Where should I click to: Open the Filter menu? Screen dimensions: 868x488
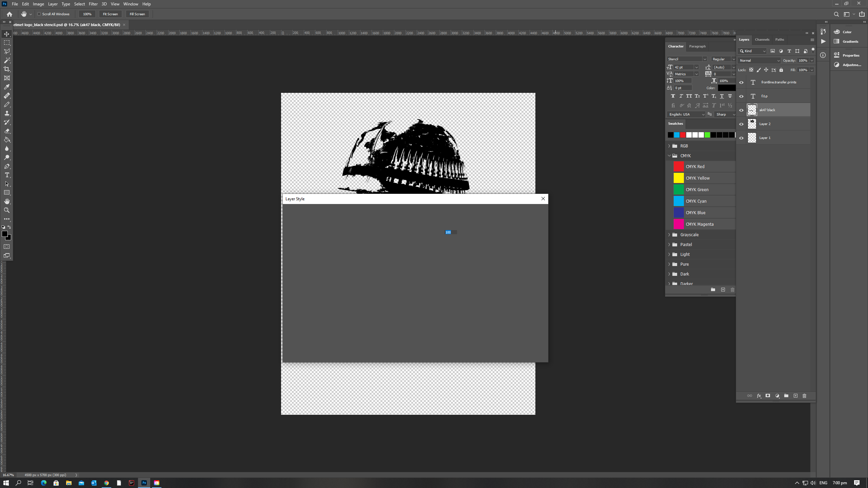(x=93, y=4)
